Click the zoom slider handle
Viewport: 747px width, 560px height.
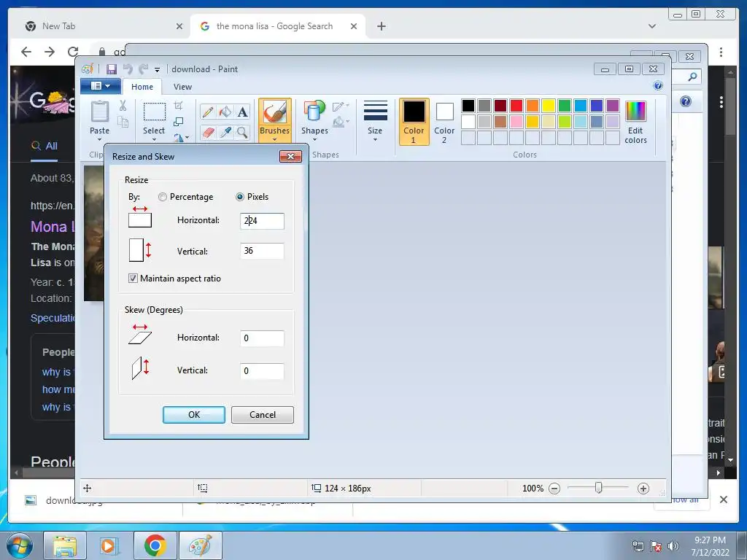coord(598,488)
